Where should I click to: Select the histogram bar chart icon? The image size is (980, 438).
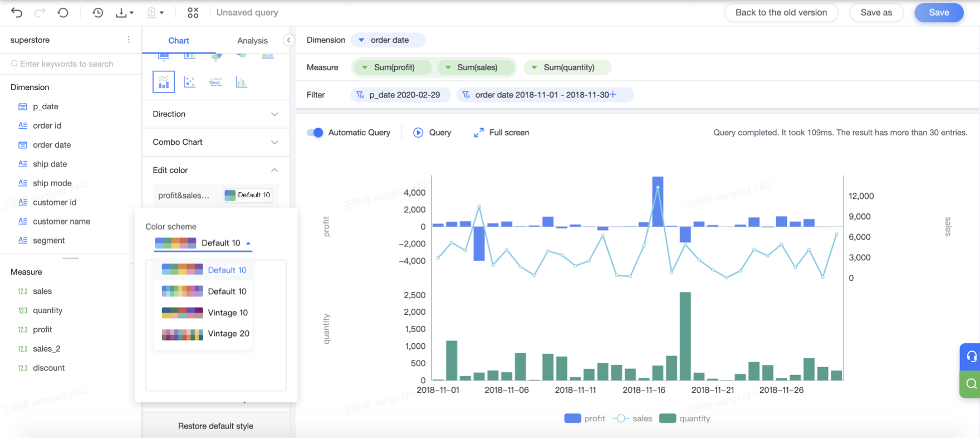[x=241, y=82]
